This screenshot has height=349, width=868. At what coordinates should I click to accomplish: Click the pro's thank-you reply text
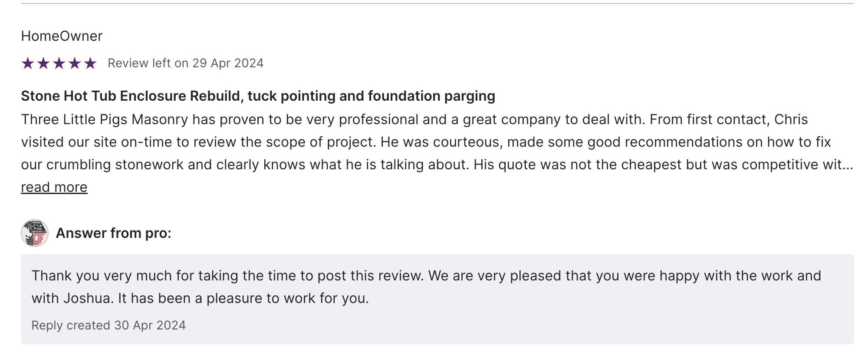tap(426, 276)
